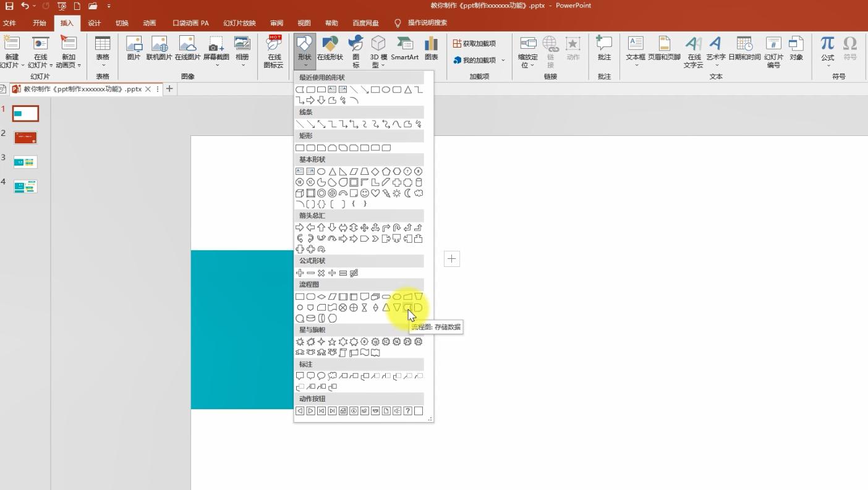Screen dimensions: 868x490
Task: Open the 在线图片 cloud picture tool
Action: click(x=187, y=48)
